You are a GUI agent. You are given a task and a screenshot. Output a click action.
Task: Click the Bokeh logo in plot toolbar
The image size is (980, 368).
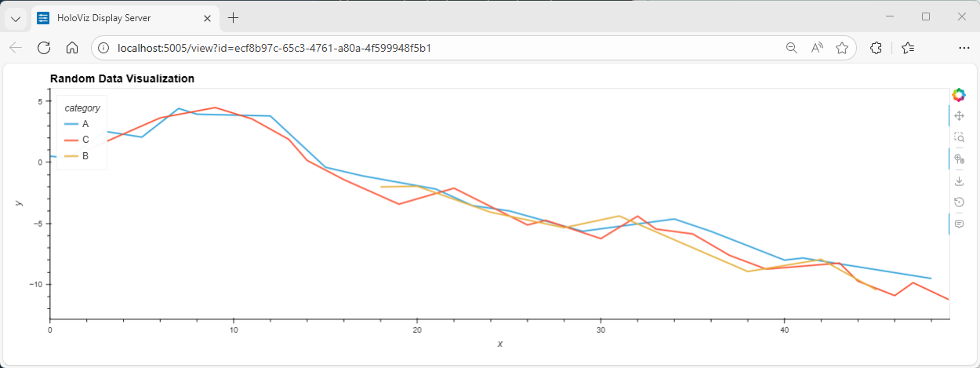point(958,95)
